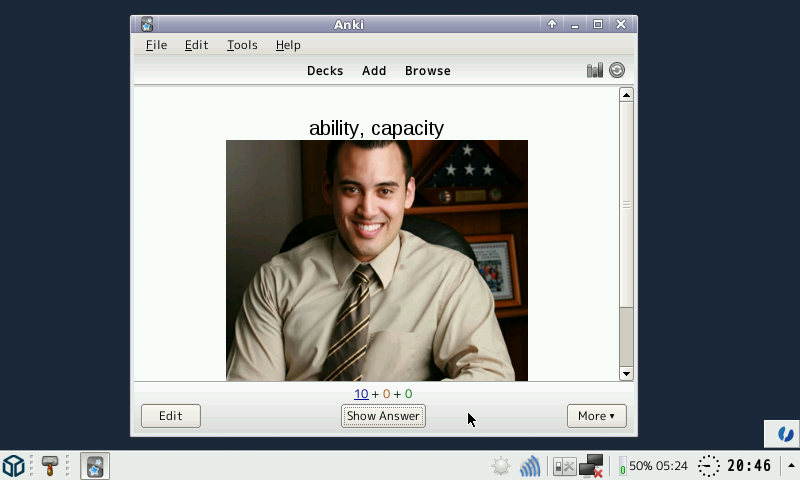Click the card image of smiling man
The width and height of the screenshot is (800, 480).
(x=377, y=261)
